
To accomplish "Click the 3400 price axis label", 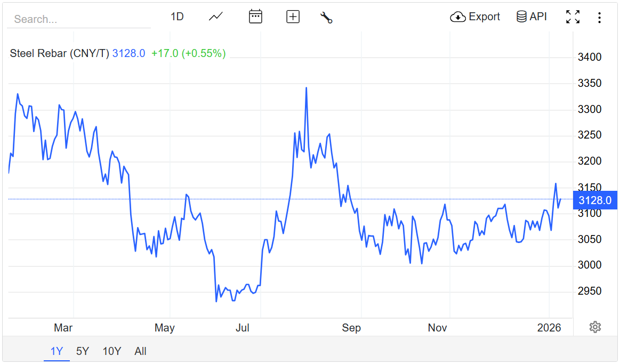I will point(590,57).
